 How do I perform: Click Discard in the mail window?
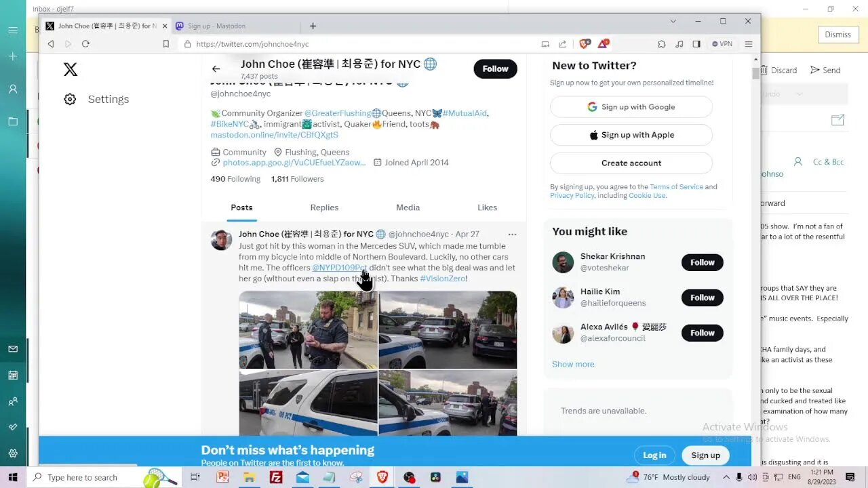778,70
